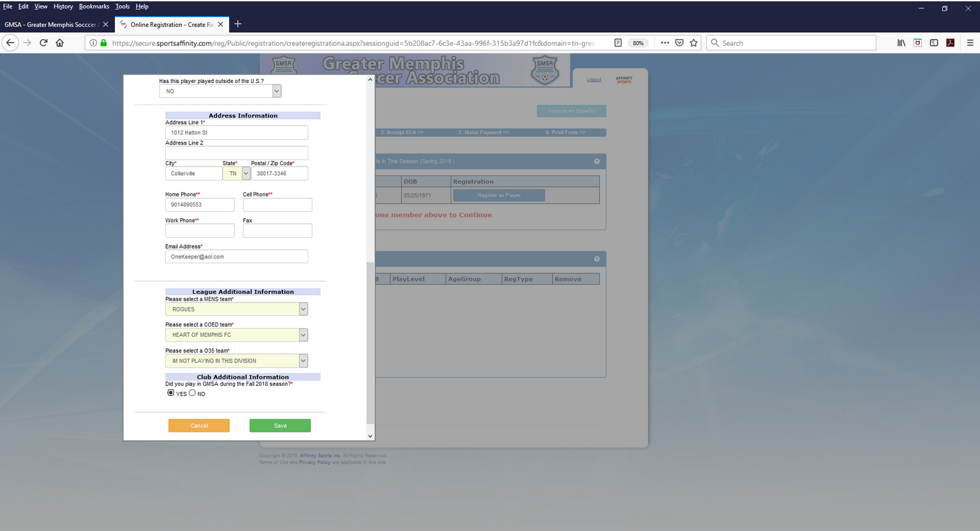Bookmark this page with the star icon
The height and width of the screenshot is (531, 980).
pyautogui.click(x=694, y=43)
